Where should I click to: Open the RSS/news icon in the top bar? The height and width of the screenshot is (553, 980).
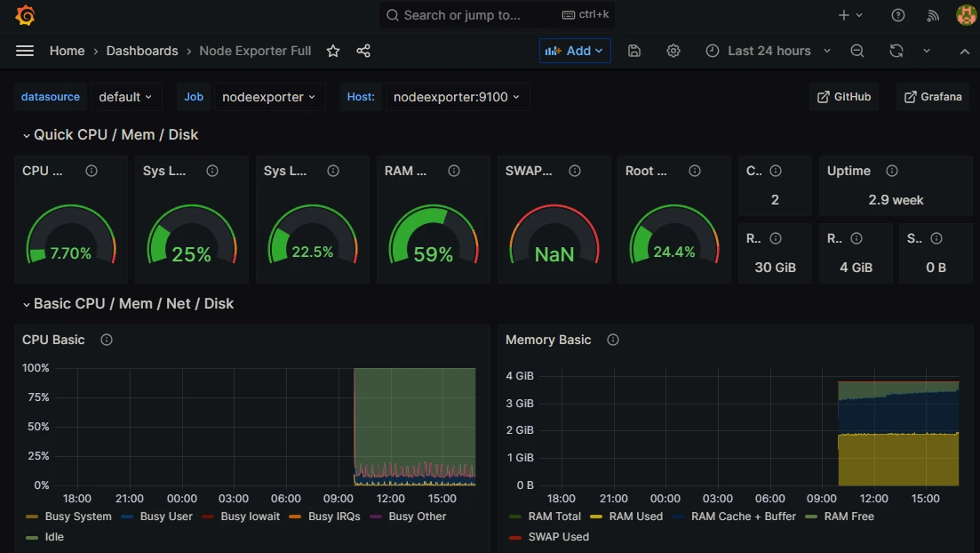pyautogui.click(x=933, y=15)
